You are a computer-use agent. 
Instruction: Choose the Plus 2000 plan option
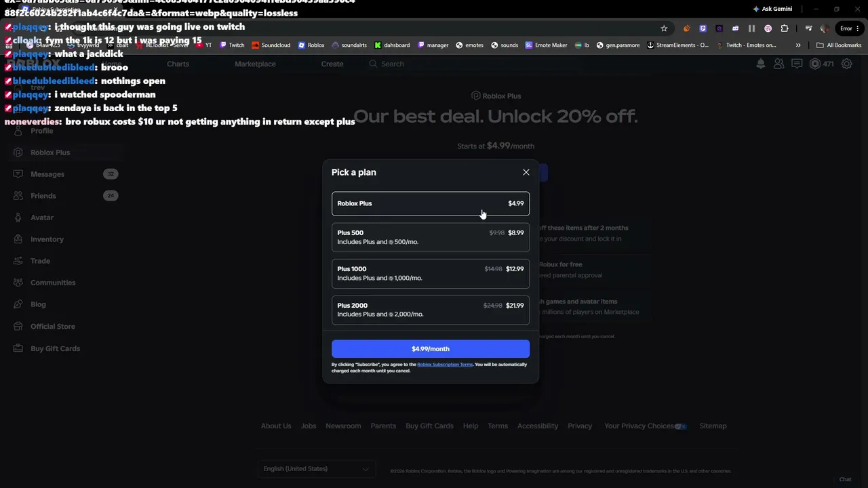pos(431,310)
